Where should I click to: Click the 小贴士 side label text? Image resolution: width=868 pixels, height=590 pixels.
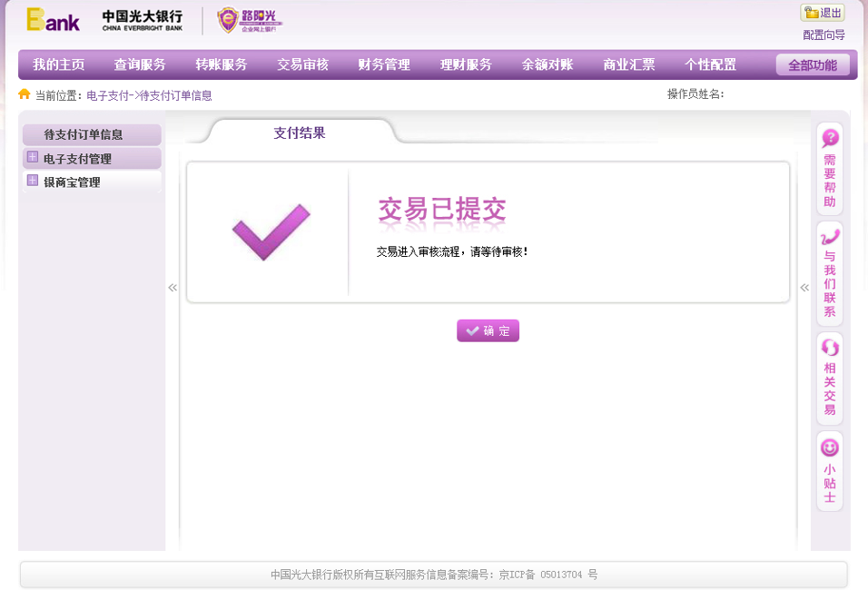[829, 483]
